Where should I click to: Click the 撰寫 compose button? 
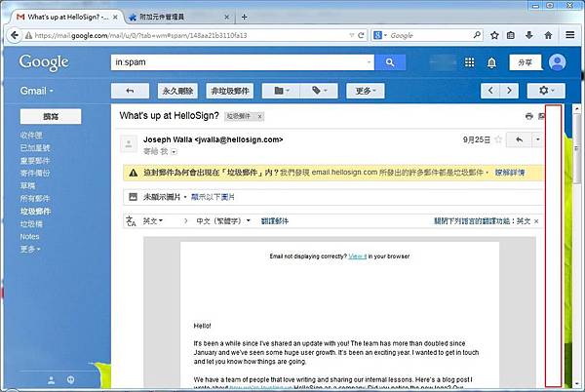(x=51, y=116)
